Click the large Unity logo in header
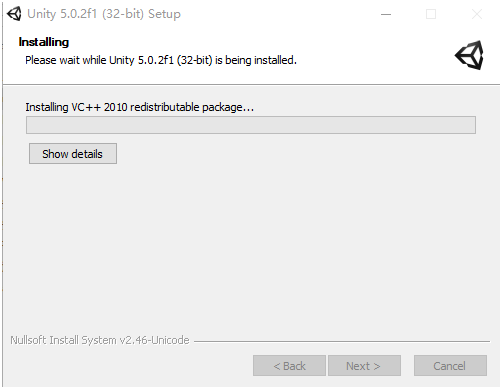 point(469,55)
